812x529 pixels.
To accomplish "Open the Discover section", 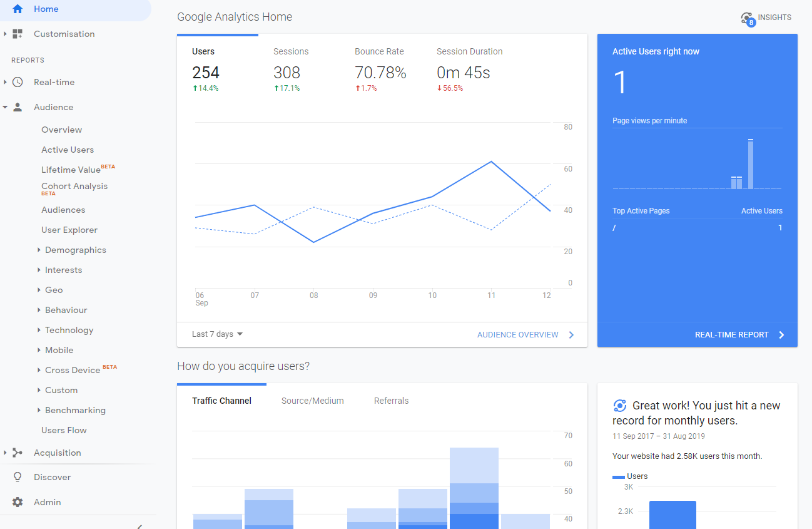I will tap(52, 477).
